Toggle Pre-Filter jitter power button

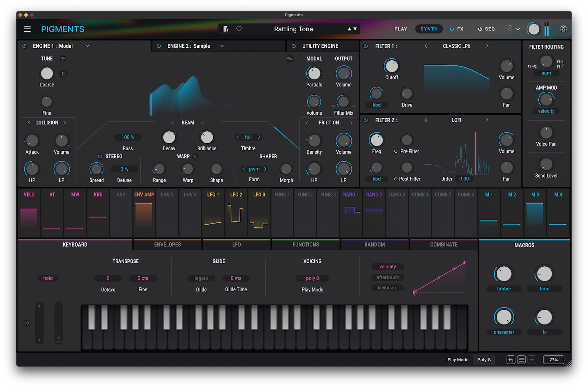(396, 152)
